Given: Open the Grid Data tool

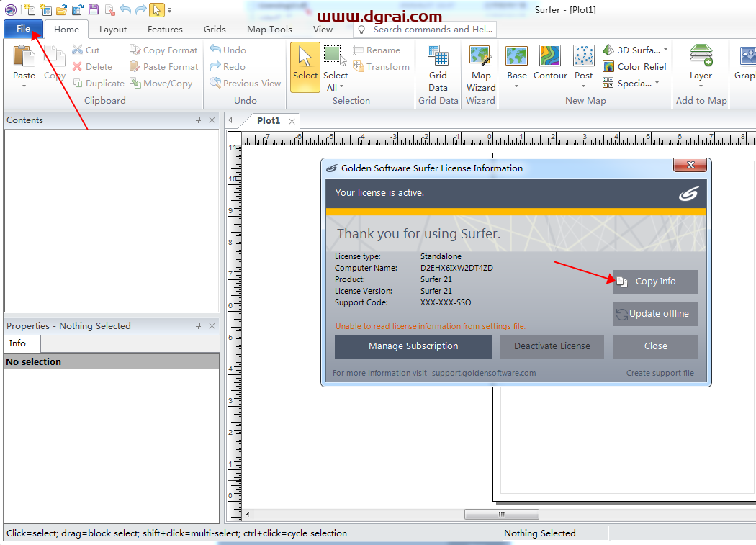Looking at the screenshot, I should 438,68.
